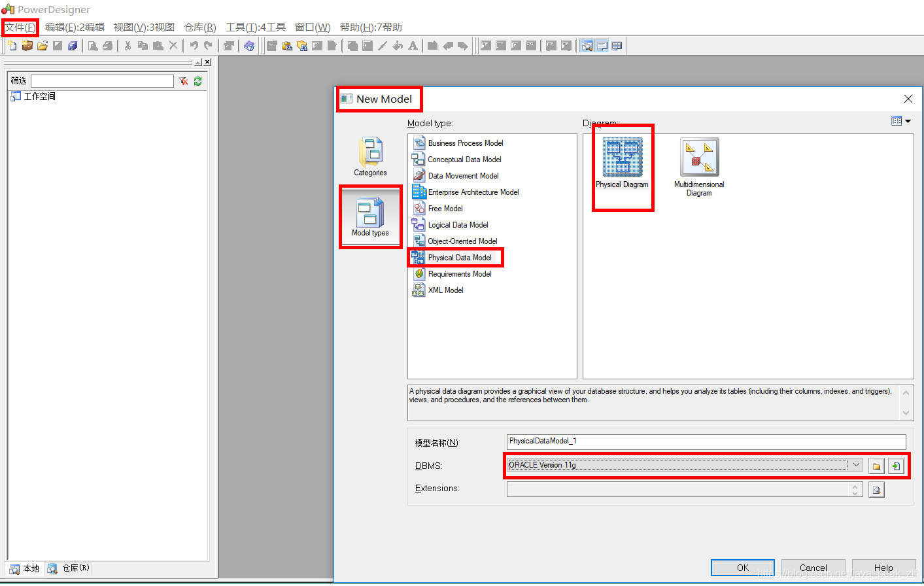Open the 帮助(H) menu
This screenshot has width=924, height=586.
click(371, 27)
